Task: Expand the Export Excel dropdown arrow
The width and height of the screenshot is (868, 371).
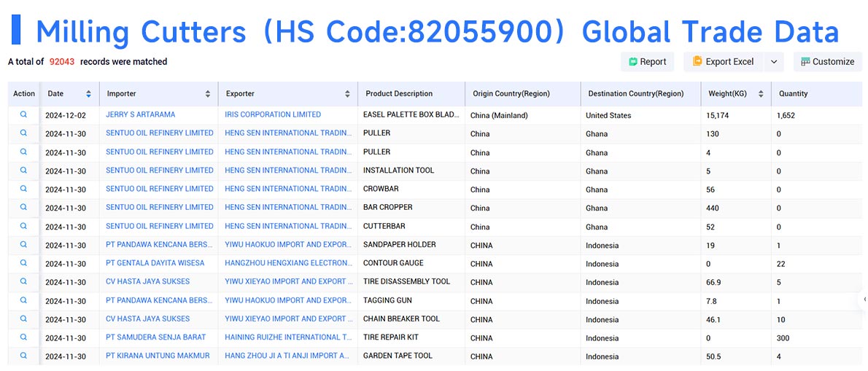Action: click(x=773, y=62)
